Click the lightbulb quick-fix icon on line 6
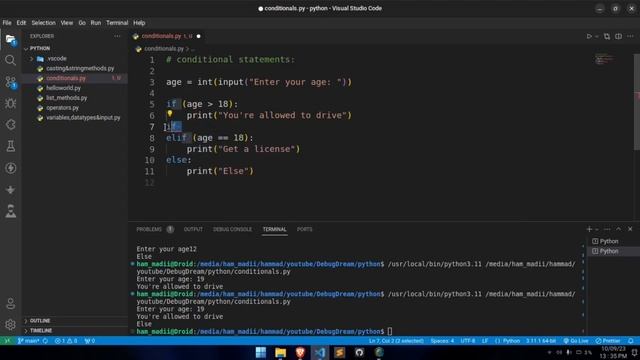 pos(170,114)
